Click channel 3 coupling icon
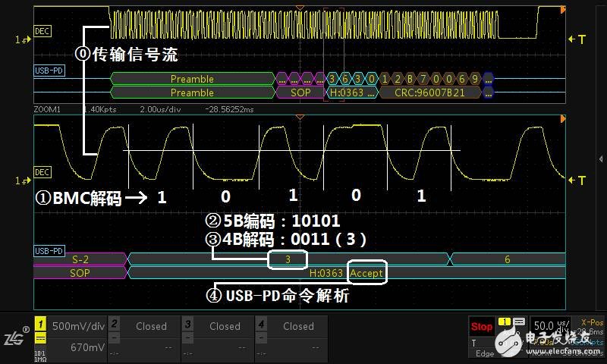Screen dimensions: 607x364 point(187,338)
